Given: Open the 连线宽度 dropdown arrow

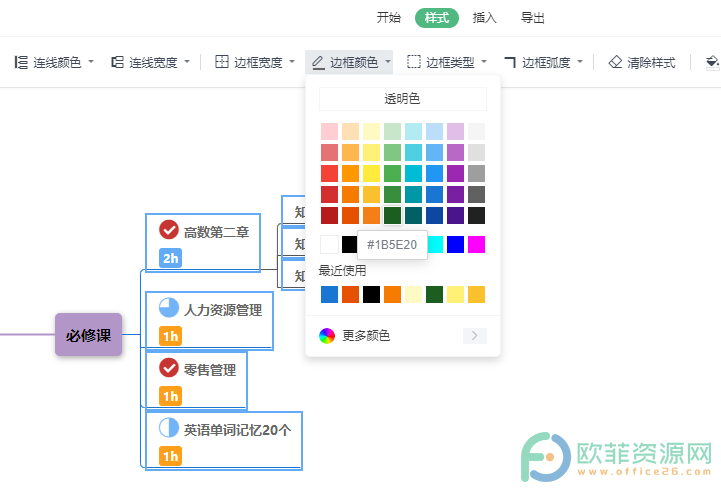Looking at the screenshot, I should pos(187,62).
